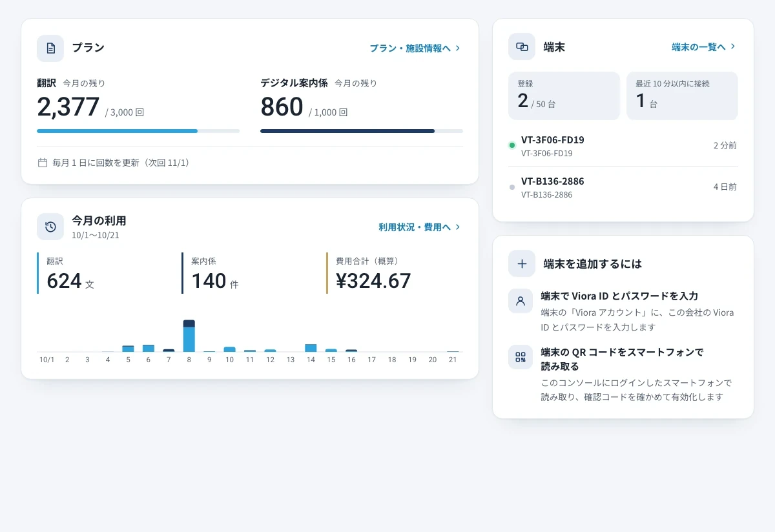This screenshot has width=775, height=532.
Task: Click the document icon beside プラン
Action: click(50, 48)
